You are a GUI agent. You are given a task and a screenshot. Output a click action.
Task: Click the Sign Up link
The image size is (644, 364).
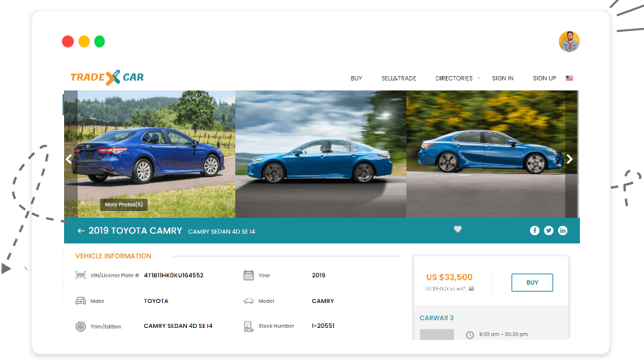coord(544,78)
